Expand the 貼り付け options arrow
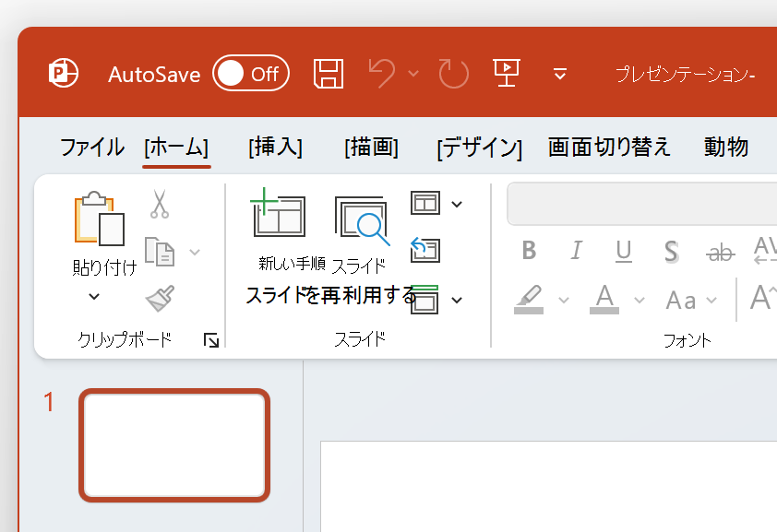777x532 pixels. 94,297
